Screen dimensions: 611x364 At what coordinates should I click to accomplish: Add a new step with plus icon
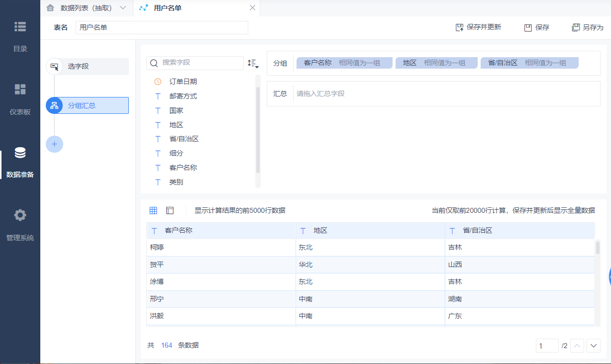54,144
